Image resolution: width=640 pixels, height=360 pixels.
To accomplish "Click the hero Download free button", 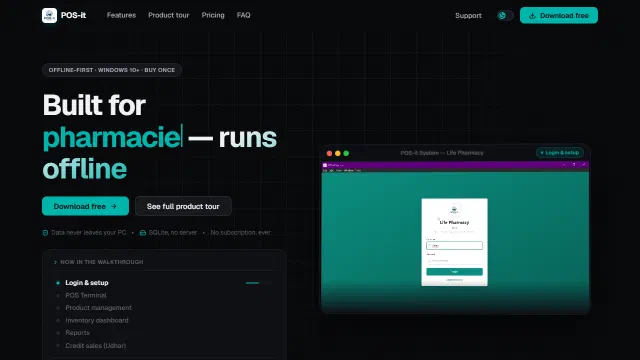I will coord(85,206).
